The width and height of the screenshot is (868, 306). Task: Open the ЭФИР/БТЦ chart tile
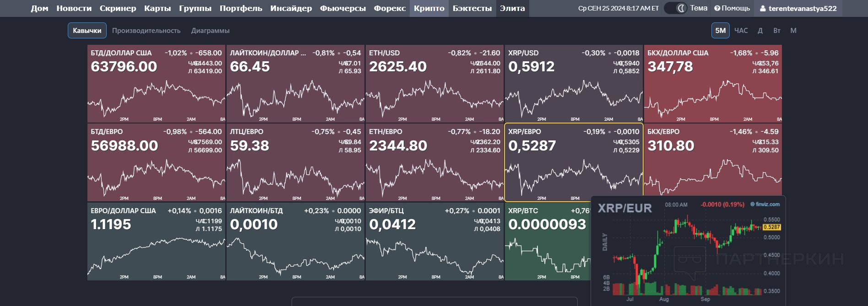pos(435,242)
